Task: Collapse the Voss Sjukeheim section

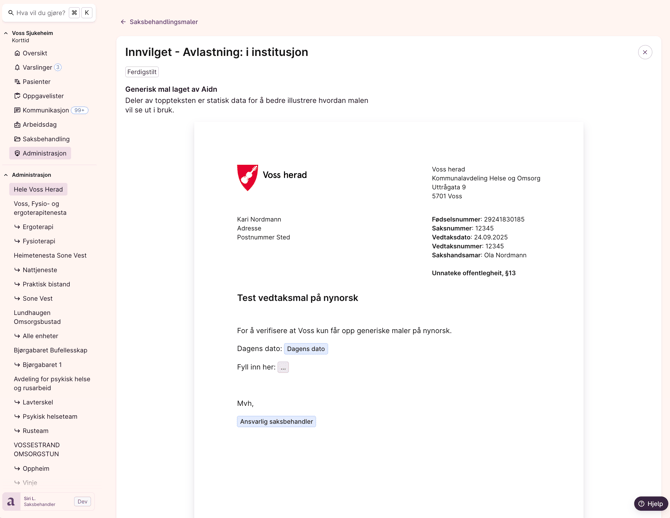Action: click(x=6, y=33)
